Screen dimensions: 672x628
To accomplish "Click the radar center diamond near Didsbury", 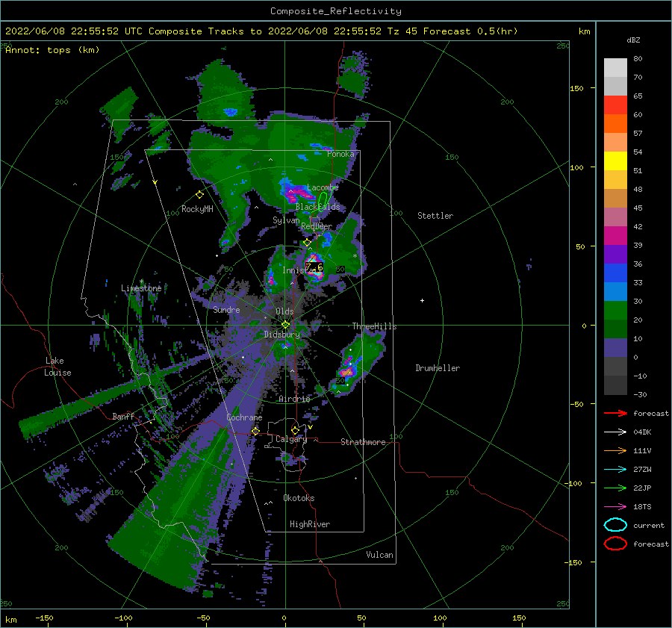I will [x=285, y=325].
